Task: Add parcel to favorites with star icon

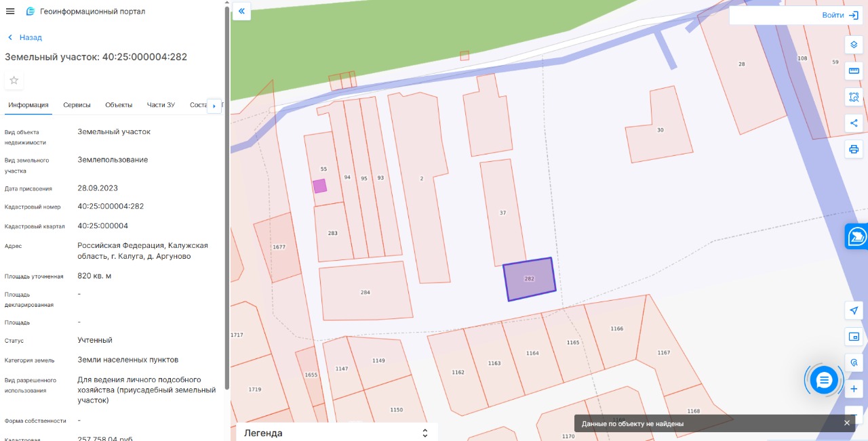Action: click(x=14, y=81)
